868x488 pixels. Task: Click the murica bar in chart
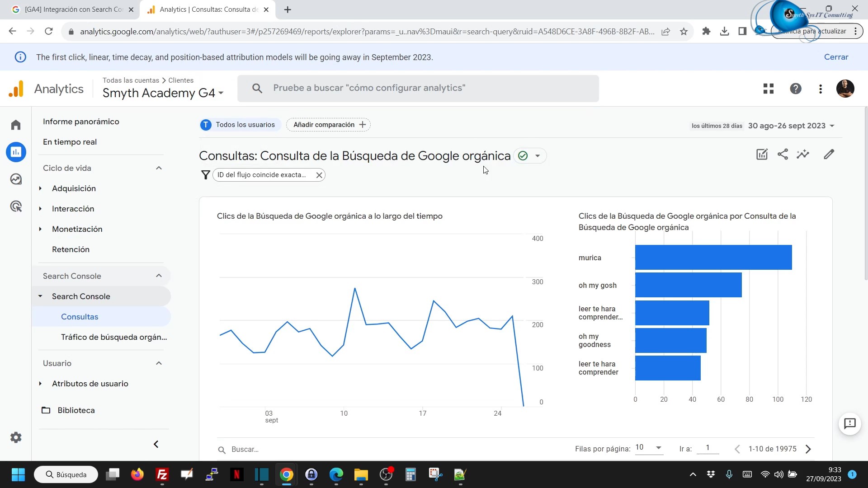click(713, 258)
